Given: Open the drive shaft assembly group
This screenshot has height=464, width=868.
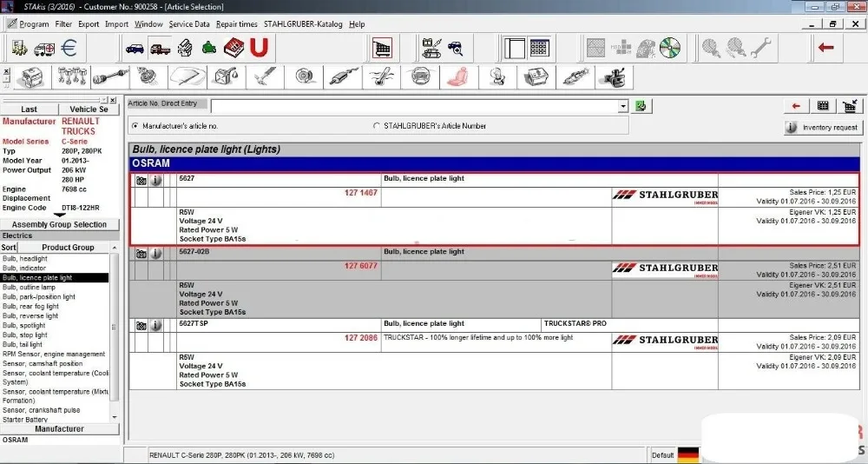Looking at the screenshot, I should [x=109, y=77].
